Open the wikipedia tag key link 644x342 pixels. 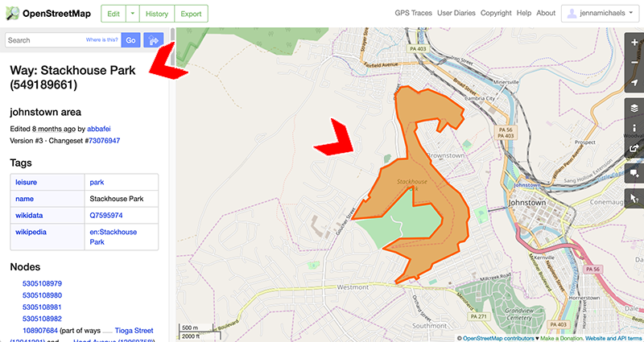pyautogui.click(x=31, y=232)
